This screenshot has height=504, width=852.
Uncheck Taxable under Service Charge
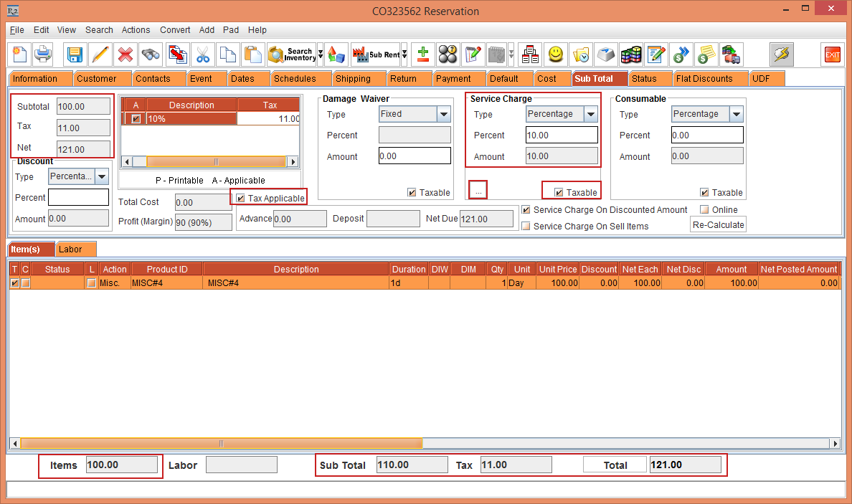[x=559, y=192]
